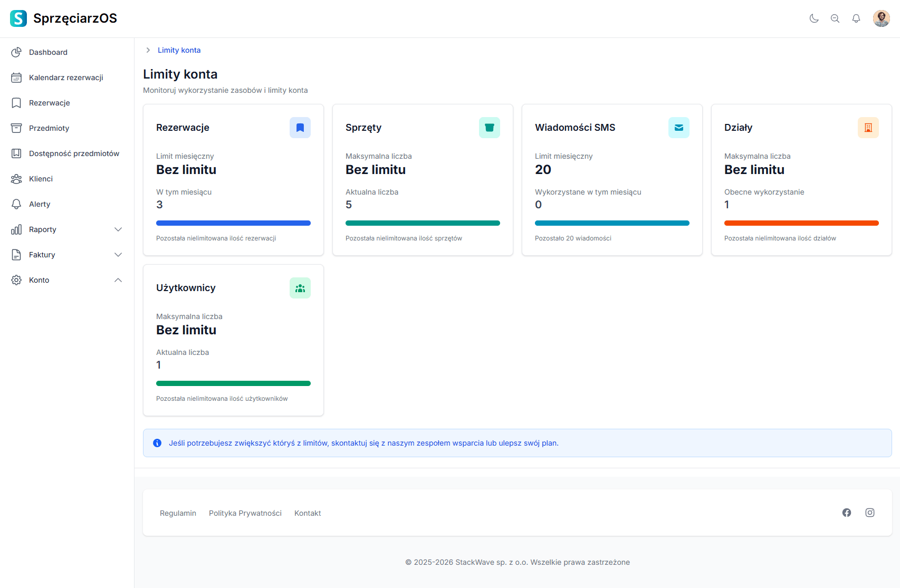Toggle dark mode with the moon icon

coord(814,18)
